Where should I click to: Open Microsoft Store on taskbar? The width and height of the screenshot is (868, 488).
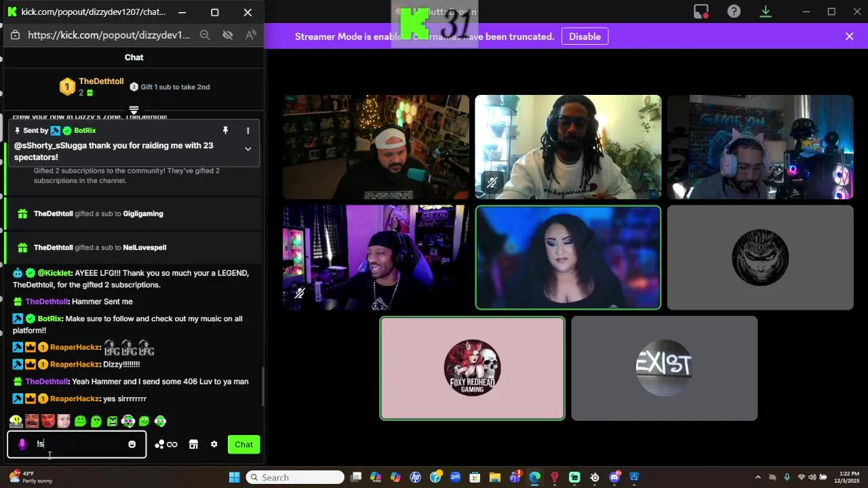[x=475, y=477]
